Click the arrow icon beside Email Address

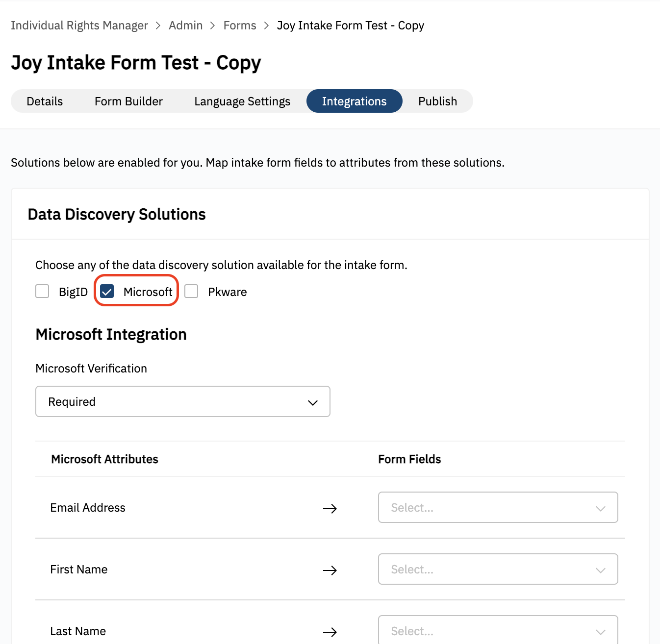(330, 509)
